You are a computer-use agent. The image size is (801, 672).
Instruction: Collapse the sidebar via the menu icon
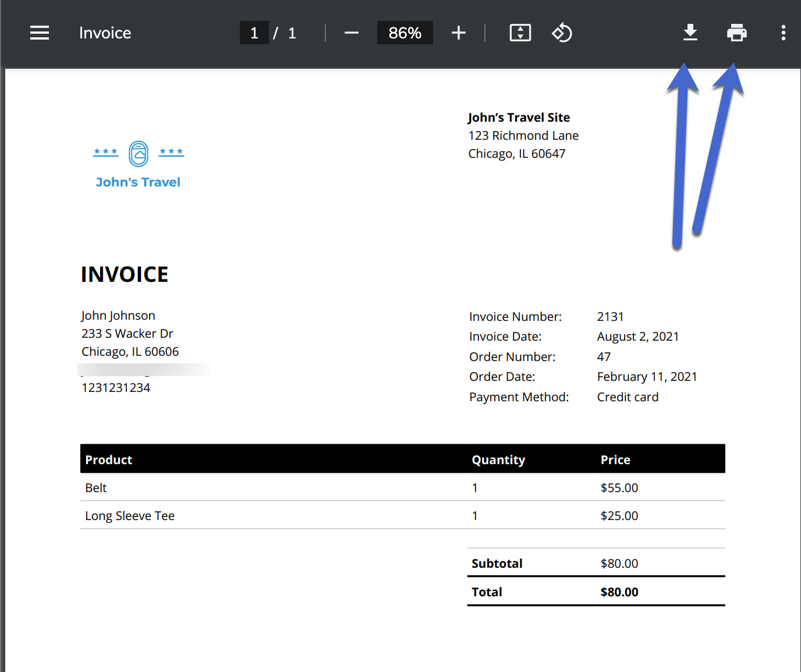coord(39,33)
